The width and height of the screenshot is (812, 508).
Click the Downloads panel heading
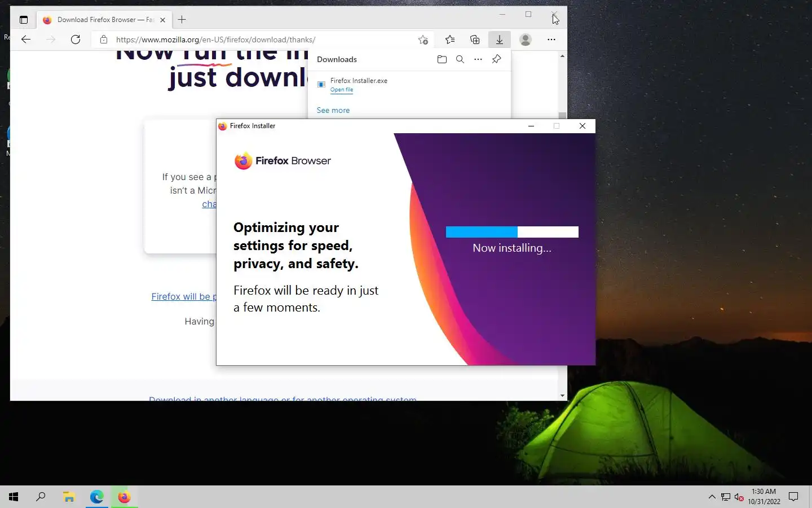[x=337, y=59]
